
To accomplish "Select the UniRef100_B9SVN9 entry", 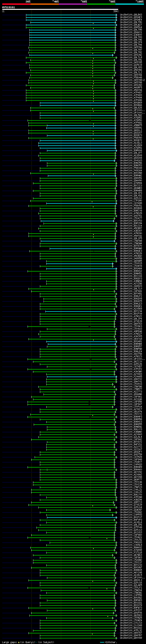I will click(x=131, y=173).
